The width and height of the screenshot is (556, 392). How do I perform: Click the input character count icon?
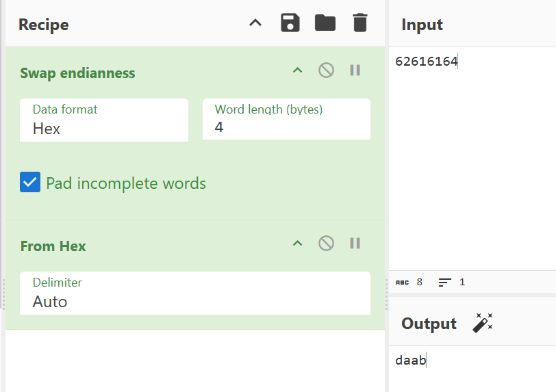(x=402, y=282)
